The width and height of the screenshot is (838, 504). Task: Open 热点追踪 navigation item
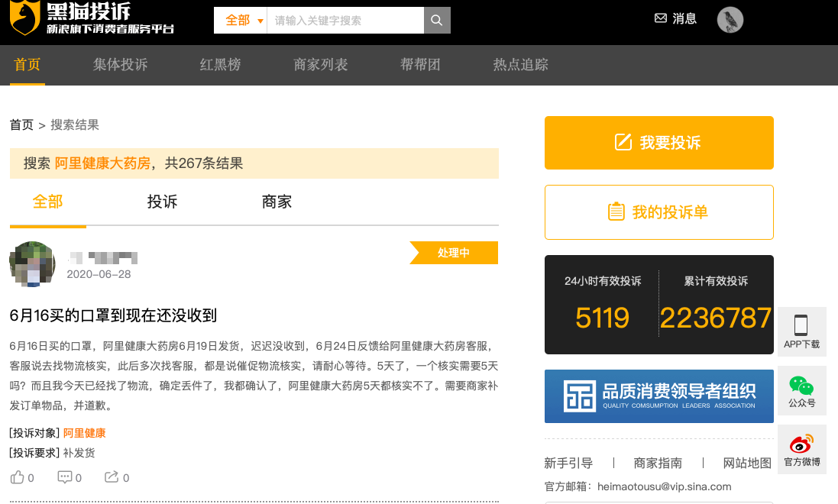(520, 65)
